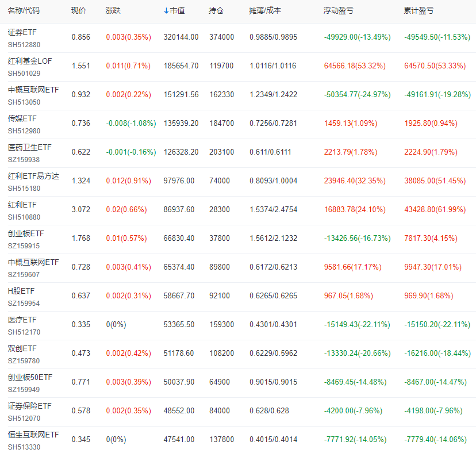Viewport: 476px width, 453px height.
Task: Open 恒生互联网ETF name
Action: tap(33, 435)
